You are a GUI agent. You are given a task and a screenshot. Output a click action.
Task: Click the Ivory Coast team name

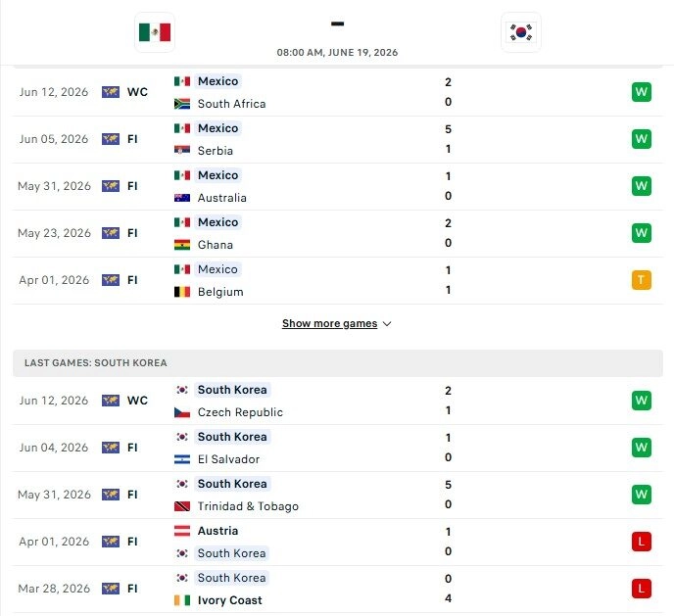pyautogui.click(x=230, y=600)
